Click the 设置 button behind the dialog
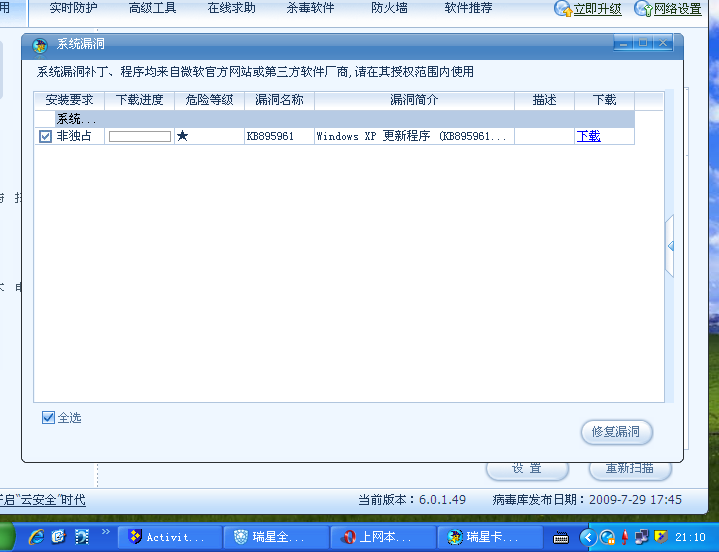 [x=527, y=469]
